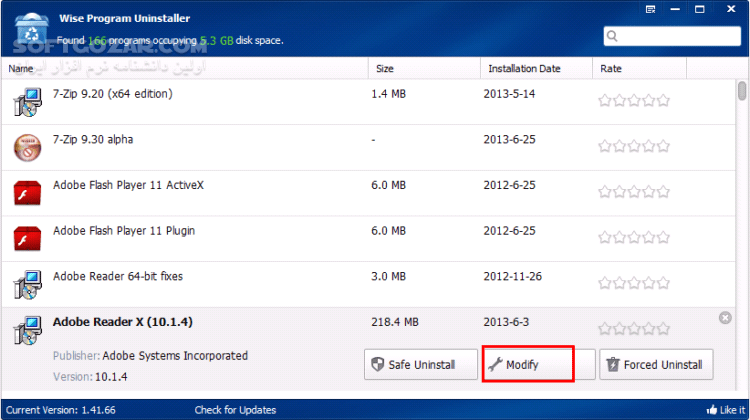The width and height of the screenshot is (750, 420).
Task: Rate 7-Zip 9.30 alpha with stars
Action: click(634, 146)
